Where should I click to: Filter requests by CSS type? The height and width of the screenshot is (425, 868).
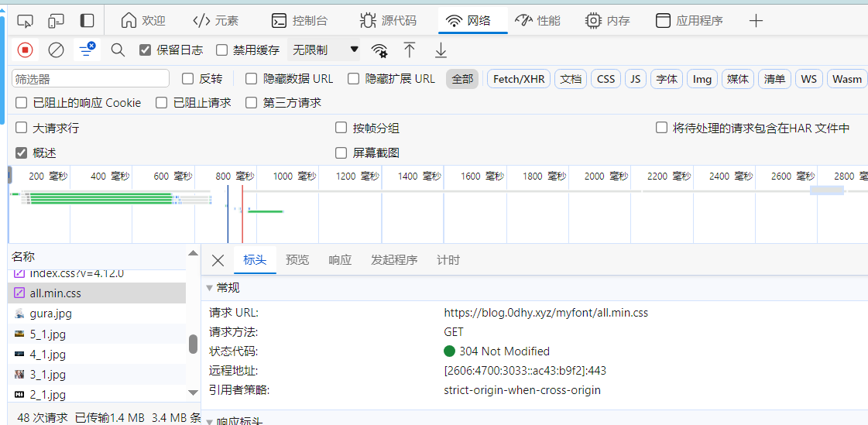[606, 79]
